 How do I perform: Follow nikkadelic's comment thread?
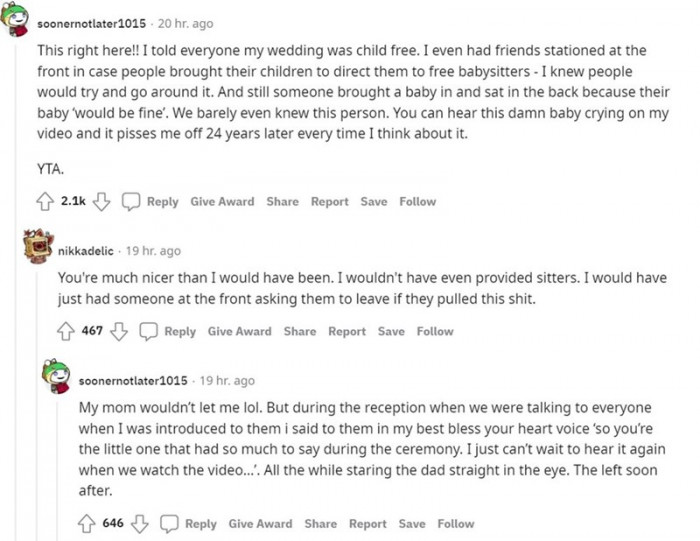[x=435, y=331]
